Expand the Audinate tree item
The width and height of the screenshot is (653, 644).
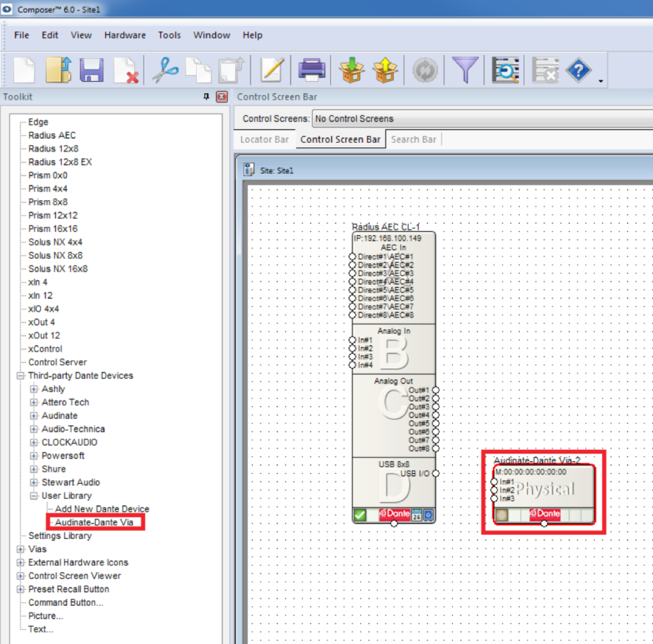point(33,415)
